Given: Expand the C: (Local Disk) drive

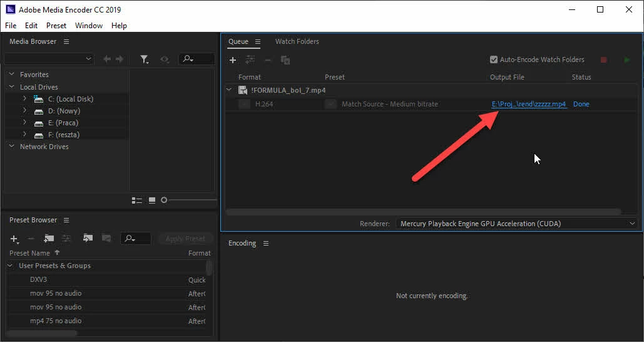Looking at the screenshot, I should [x=24, y=99].
